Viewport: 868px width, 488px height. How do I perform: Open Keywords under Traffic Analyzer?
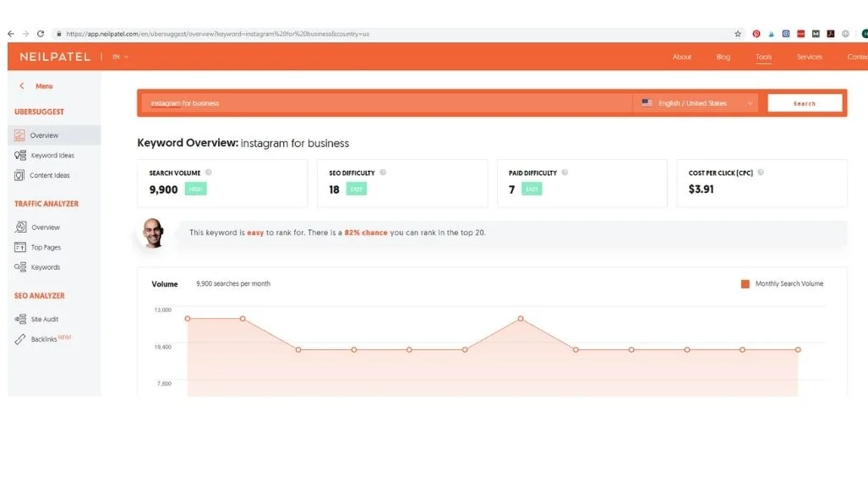[x=46, y=267]
